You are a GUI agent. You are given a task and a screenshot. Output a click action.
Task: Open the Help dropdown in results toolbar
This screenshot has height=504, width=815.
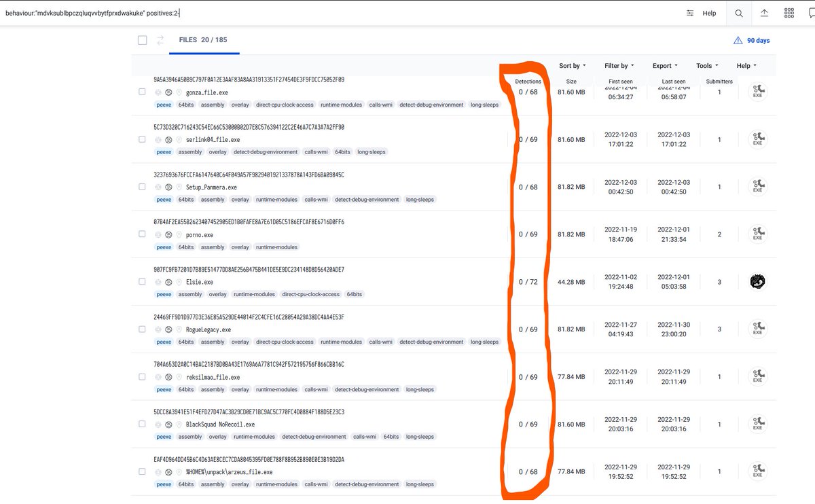(746, 66)
